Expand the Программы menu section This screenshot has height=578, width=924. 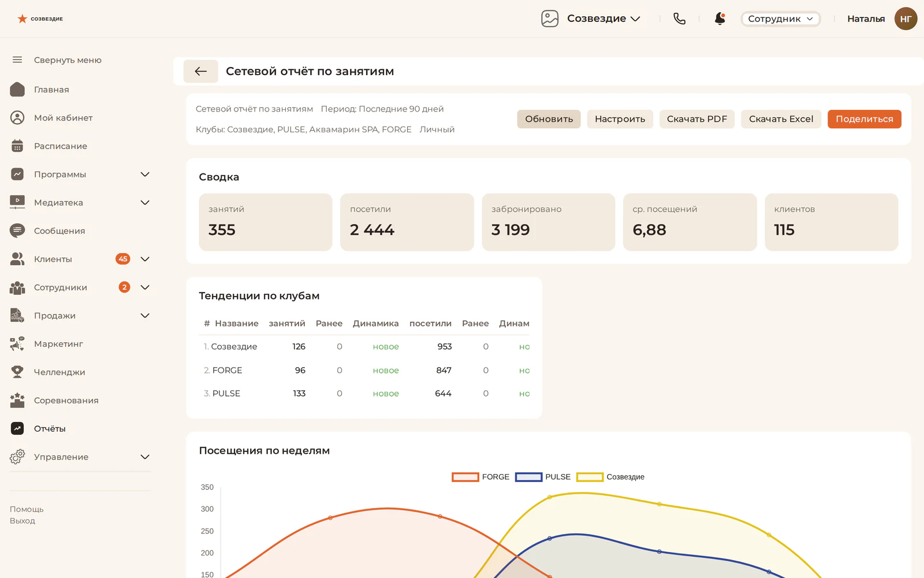coord(145,174)
